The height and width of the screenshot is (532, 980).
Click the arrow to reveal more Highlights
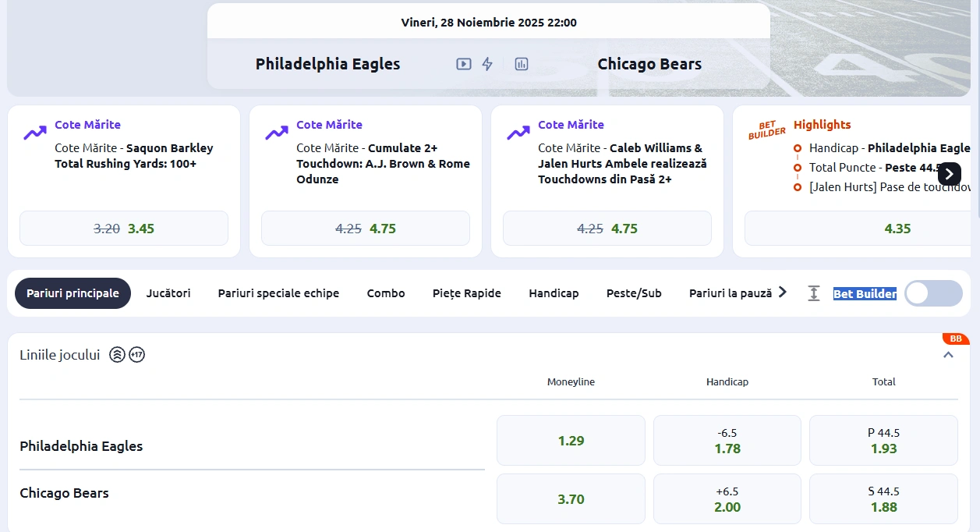tap(949, 174)
